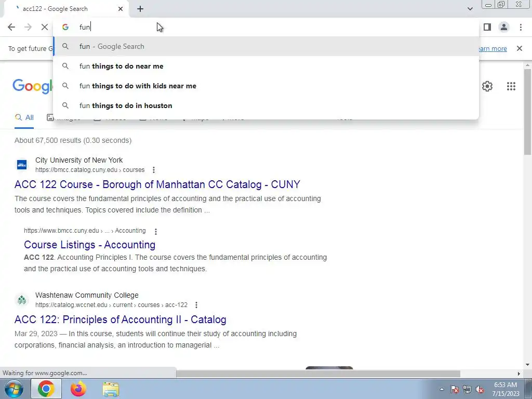Open Google search settings gear
Screen dimensions: 532x399
487,86
